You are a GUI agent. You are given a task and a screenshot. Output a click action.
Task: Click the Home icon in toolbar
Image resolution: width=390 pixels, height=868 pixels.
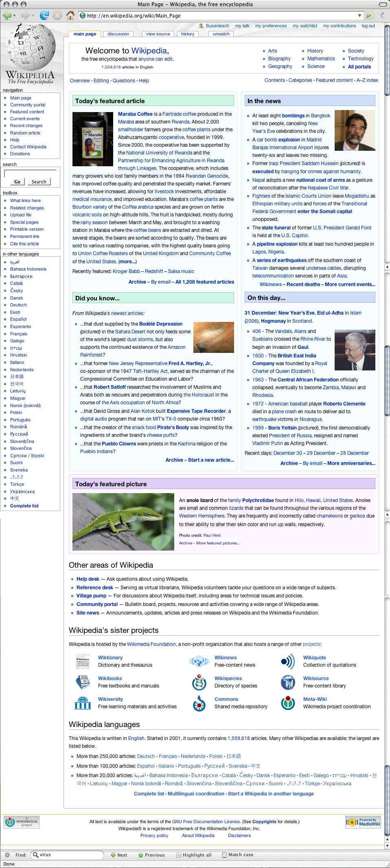[70, 15]
